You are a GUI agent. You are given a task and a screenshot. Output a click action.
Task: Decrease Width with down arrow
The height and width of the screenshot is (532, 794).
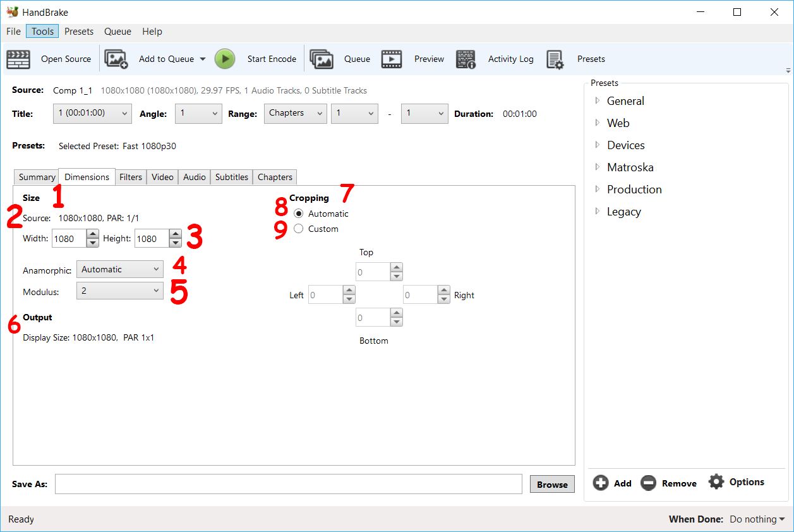[x=93, y=243]
